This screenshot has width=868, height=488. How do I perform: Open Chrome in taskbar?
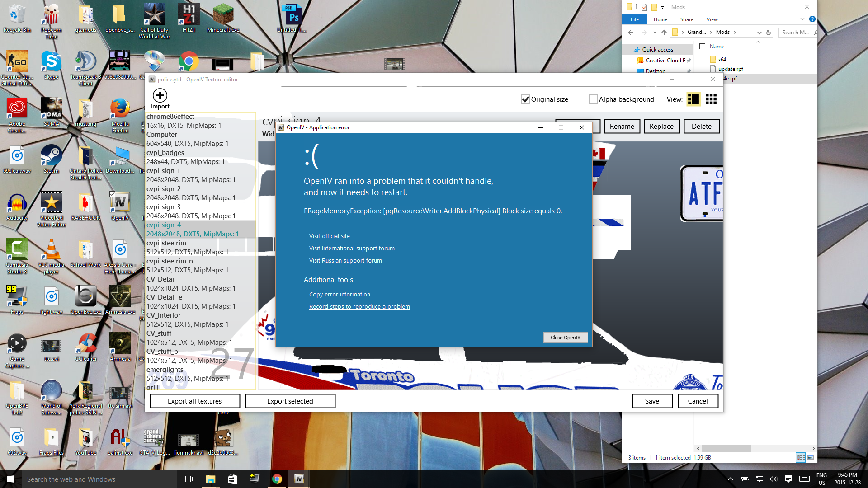(277, 479)
